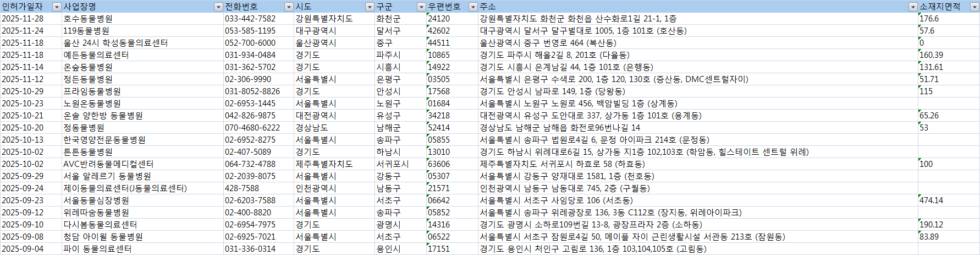Select the AVC반려동물메디컬센터 cell
The height and width of the screenshot is (255, 980).
click(142, 164)
